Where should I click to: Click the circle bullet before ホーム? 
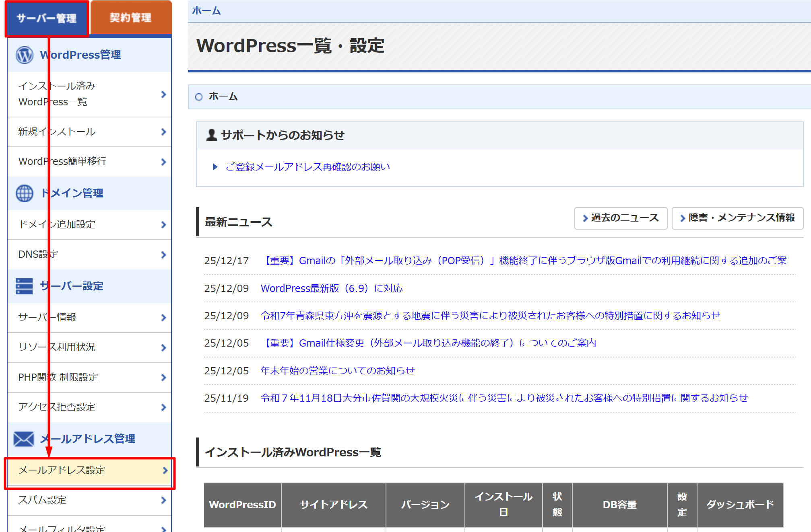199,97
